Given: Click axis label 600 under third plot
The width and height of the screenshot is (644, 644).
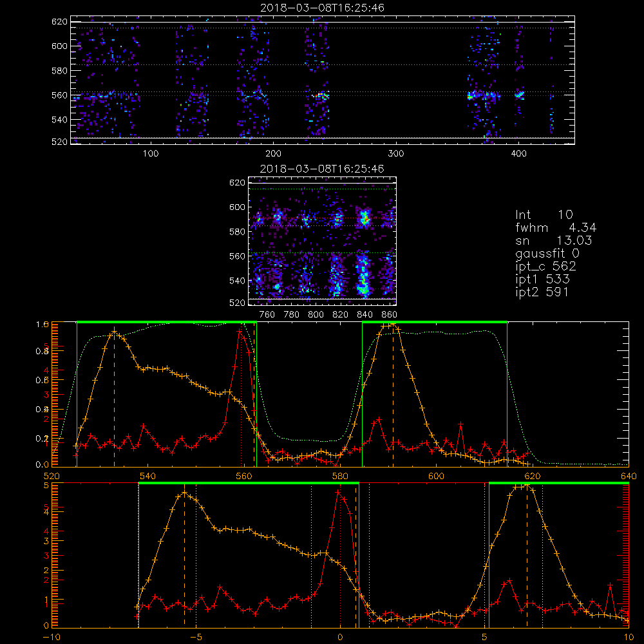Looking at the screenshot, I should tap(436, 477).
